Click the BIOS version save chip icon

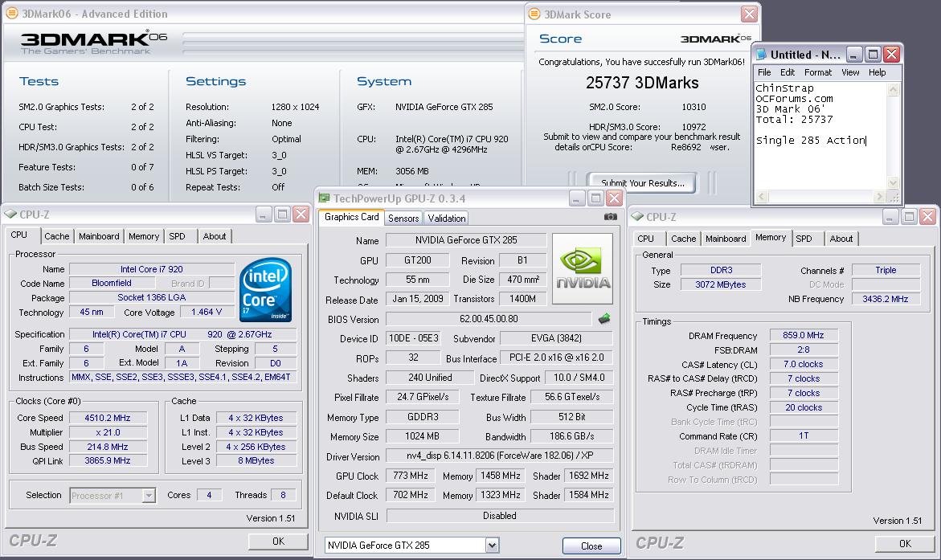click(x=604, y=319)
